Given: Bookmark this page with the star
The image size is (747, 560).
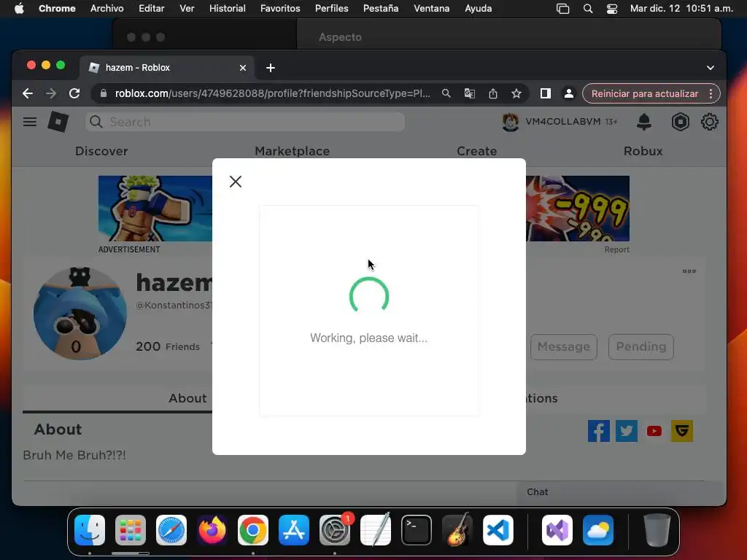Looking at the screenshot, I should point(516,94).
